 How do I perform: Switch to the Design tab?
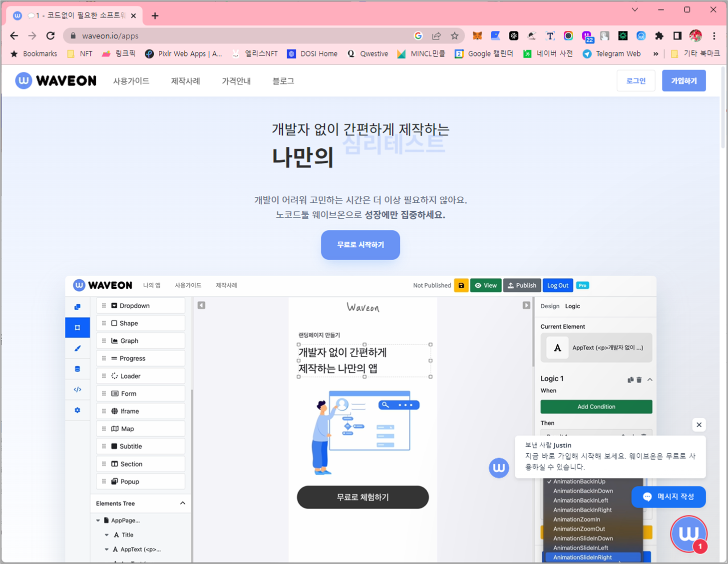pos(550,306)
